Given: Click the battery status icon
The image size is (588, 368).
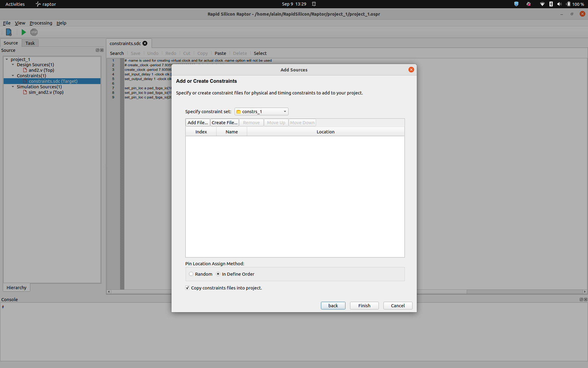Looking at the screenshot, I should coord(568,4).
